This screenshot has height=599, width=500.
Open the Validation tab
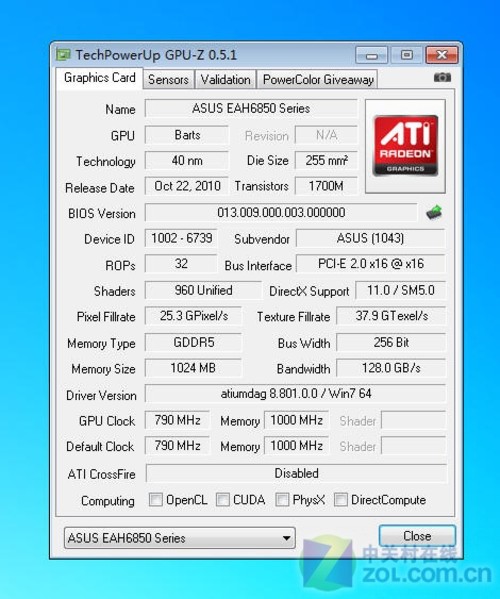(225, 79)
